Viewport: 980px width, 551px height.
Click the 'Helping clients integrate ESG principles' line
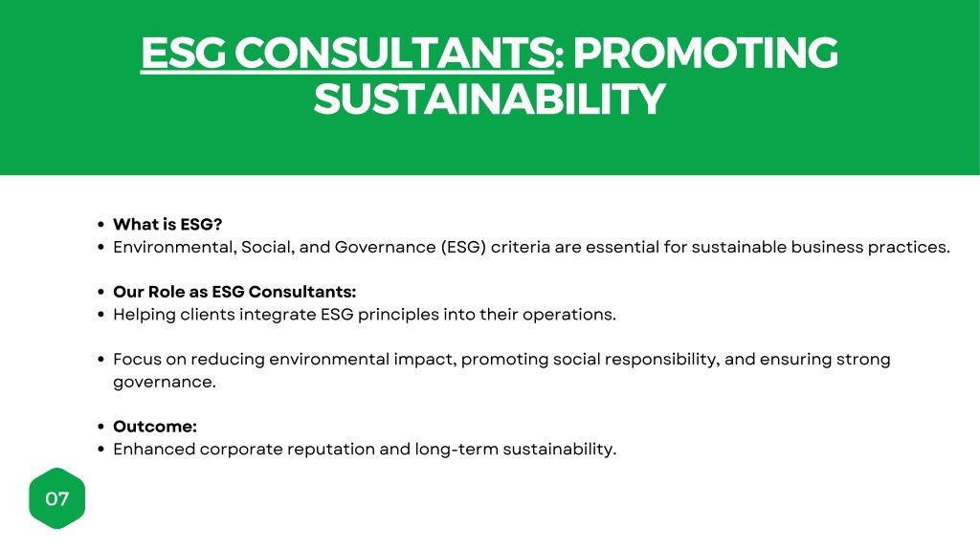click(x=365, y=314)
